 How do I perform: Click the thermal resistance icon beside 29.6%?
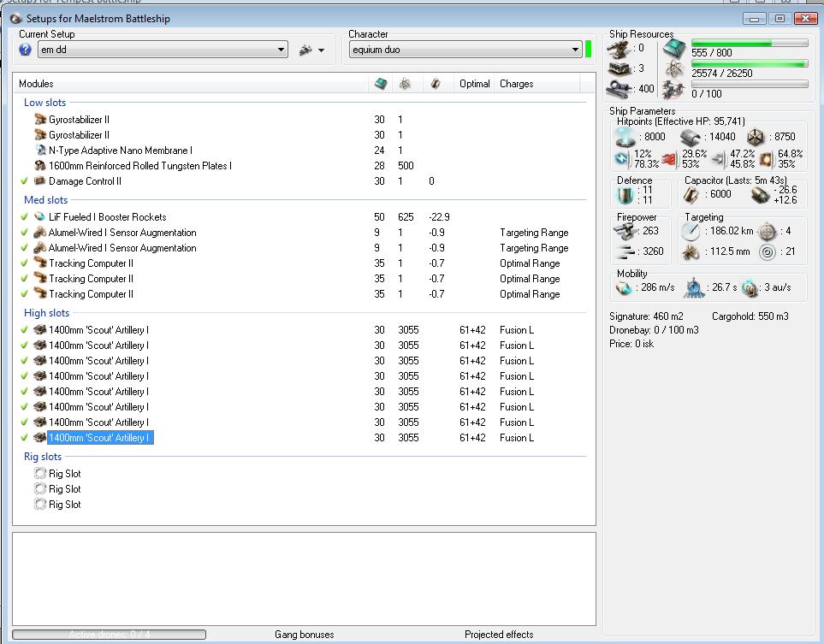(x=668, y=158)
